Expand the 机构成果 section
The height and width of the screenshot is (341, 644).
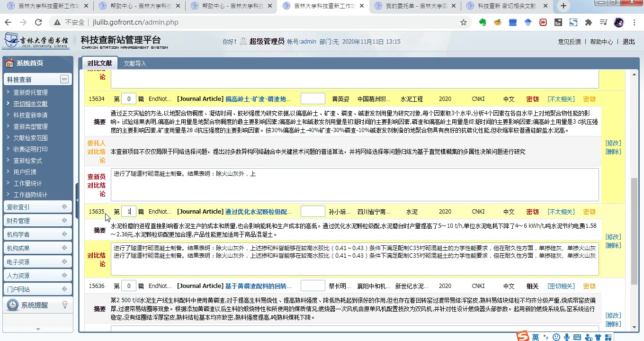(x=64, y=248)
